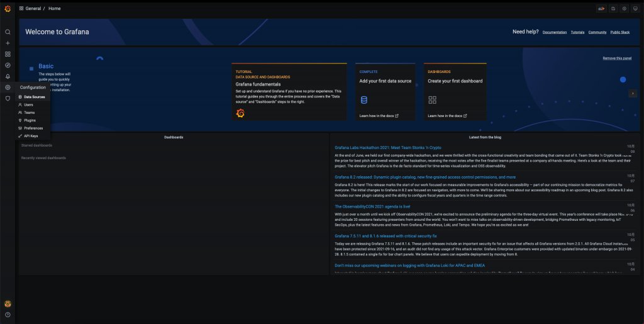
Task: Click the Configuration menu header
Action: click(x=33, y=87)
